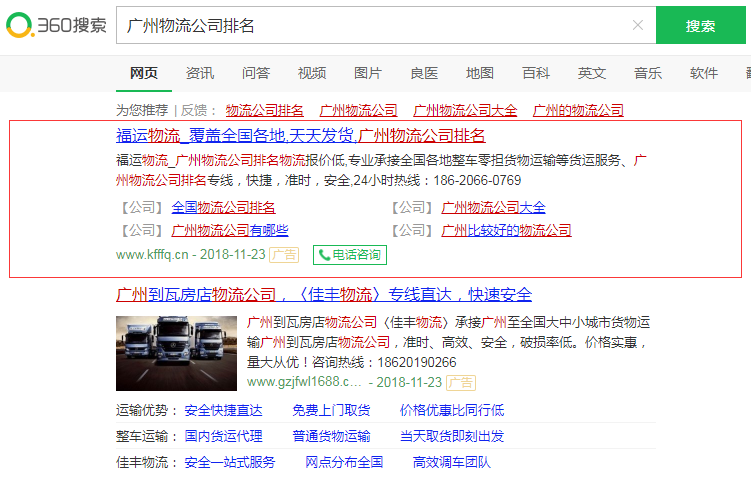Click the www.kfffq.cn URL text
Screen dimensions: 751x483
click(x=152, y=254)
